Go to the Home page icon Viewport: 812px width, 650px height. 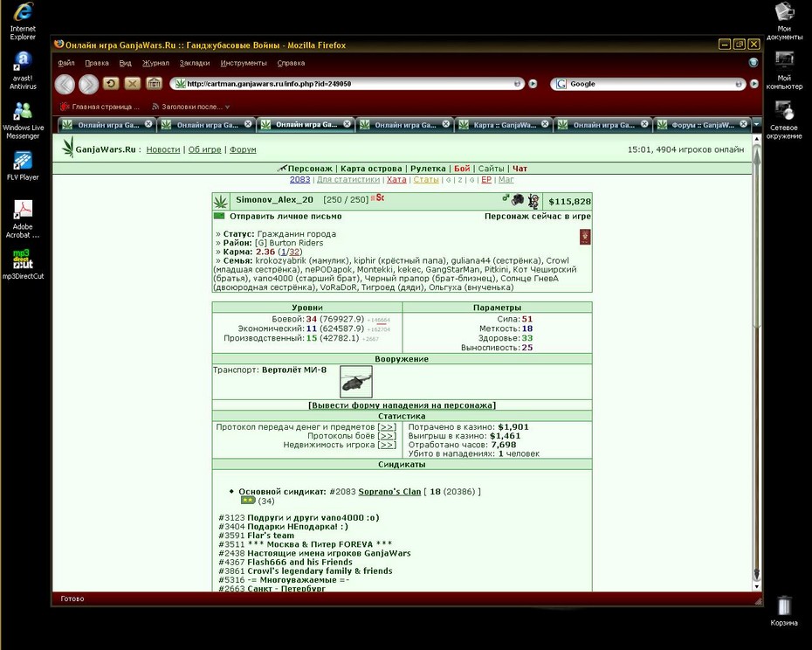154,83
